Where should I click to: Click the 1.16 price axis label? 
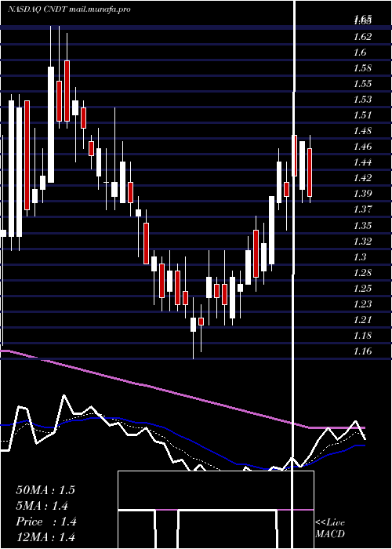coord(362,351)
